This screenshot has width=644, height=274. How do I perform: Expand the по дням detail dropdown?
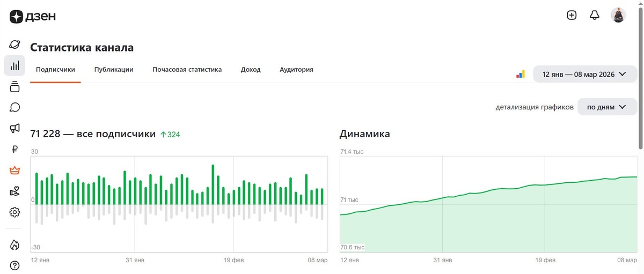[x=606, y=107]
